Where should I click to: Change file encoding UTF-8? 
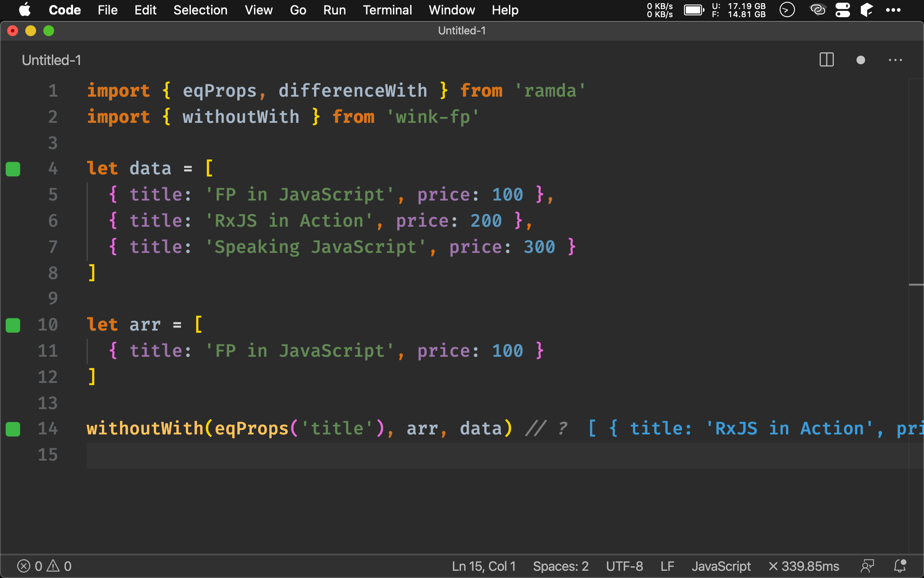click(x=624, y=566)
